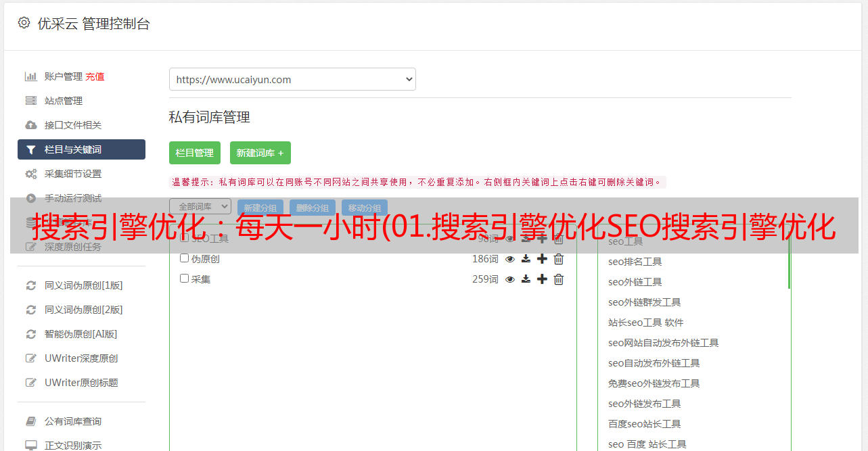Click the book icon for 公有词库查询
The width and height of the screenshot is (868, 451).
click(x=31, y=421)
